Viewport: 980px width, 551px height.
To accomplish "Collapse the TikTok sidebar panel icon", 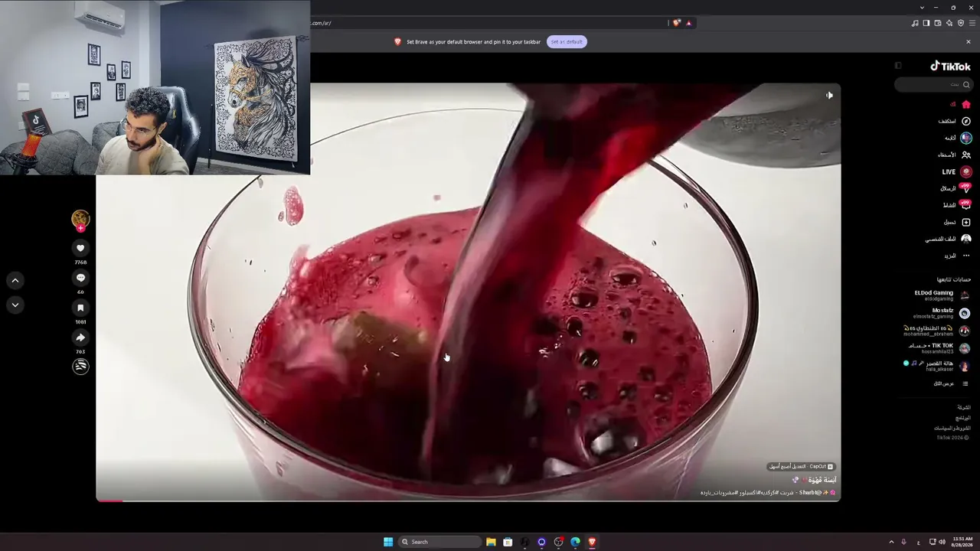I will pyautogui.click(x=898, y=66).
